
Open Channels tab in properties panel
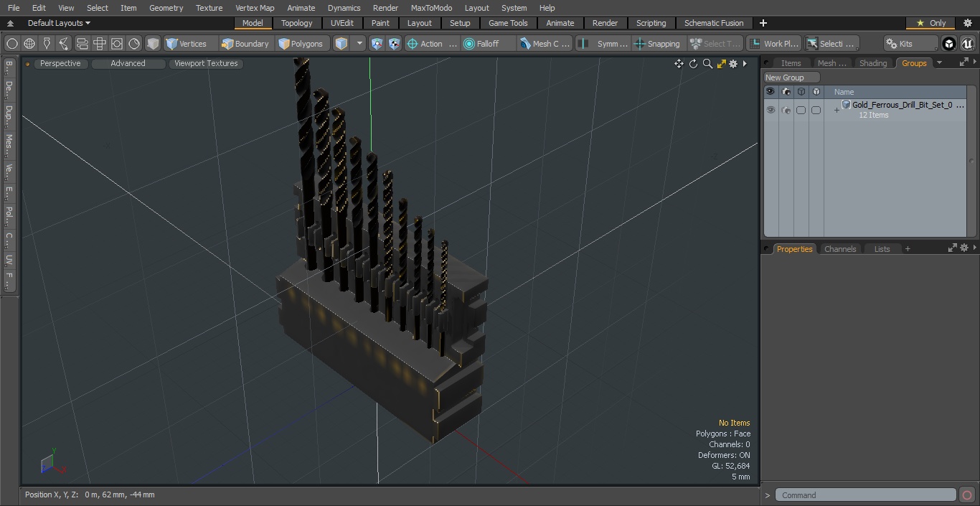[840, 249]
